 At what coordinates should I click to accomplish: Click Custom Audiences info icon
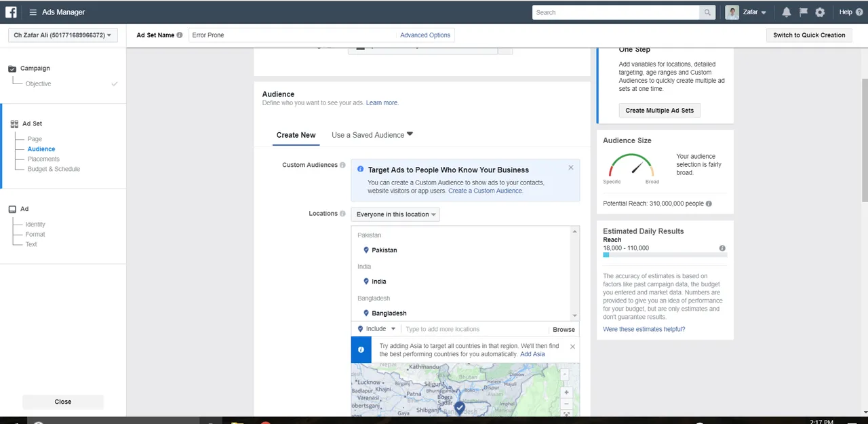342,165
